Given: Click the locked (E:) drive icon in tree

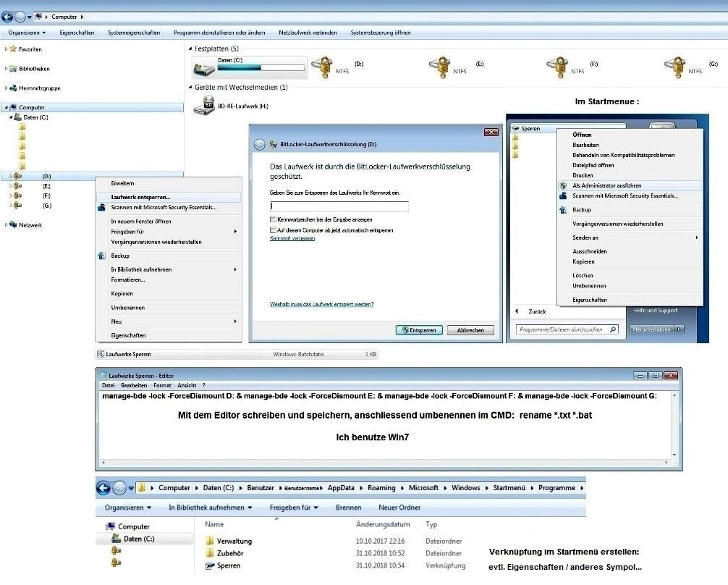Looking at the screenshot, I should point(17,186).
